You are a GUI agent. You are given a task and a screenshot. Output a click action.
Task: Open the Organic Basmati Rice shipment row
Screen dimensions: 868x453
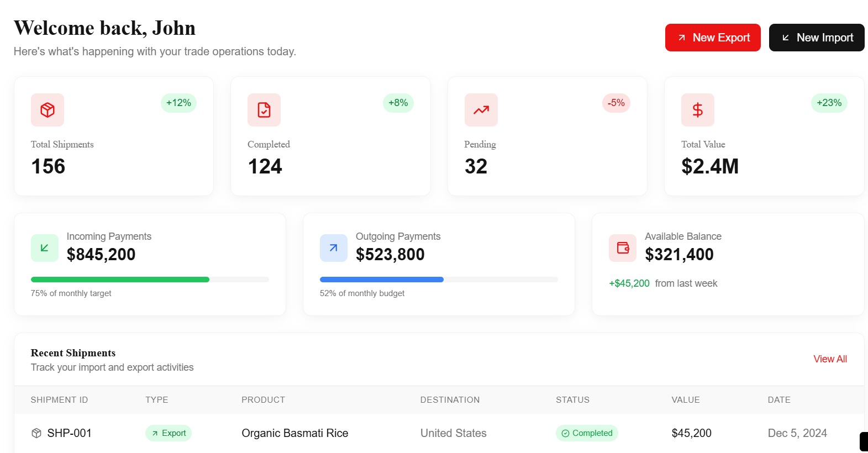(294, 433)
